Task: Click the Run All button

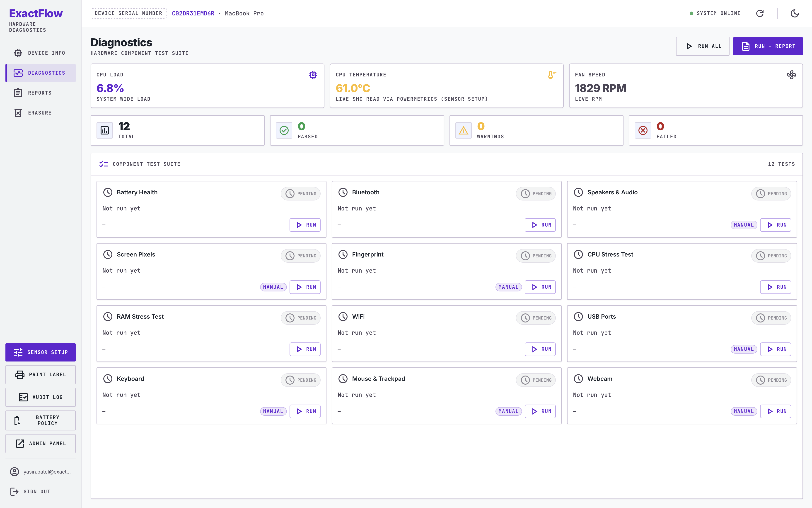Action: click(x=703, y=46)
